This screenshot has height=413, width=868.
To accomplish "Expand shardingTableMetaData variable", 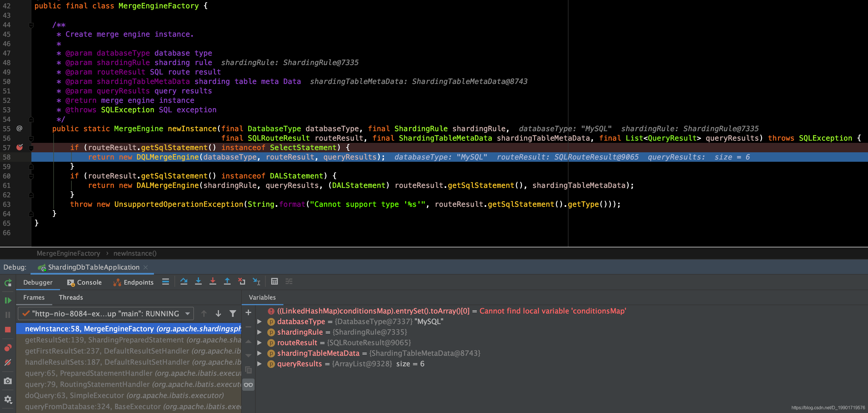I will coord(260,353).
